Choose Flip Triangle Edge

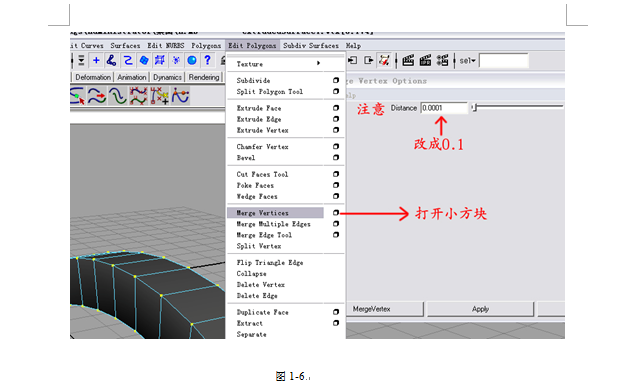pyautogui.click(x=270, y=263)
